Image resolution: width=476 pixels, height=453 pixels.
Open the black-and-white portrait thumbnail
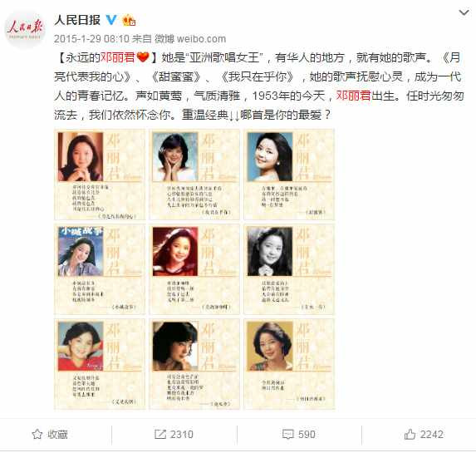(289, 269)
